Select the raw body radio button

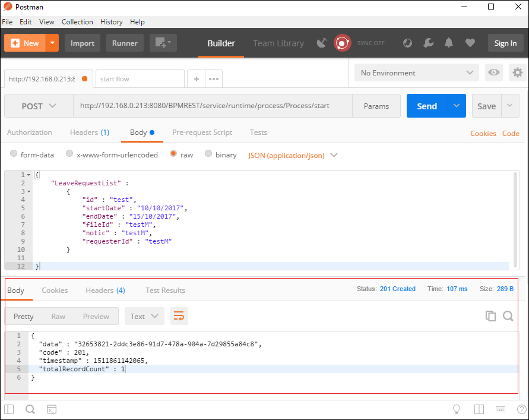[x=173, y=154]
